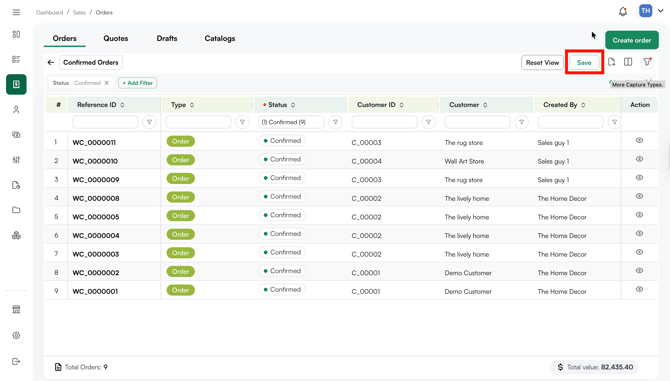The width and height of the screenshot is (670, 381).
Task: Click the Customer ID filter input
Action: 384,122
